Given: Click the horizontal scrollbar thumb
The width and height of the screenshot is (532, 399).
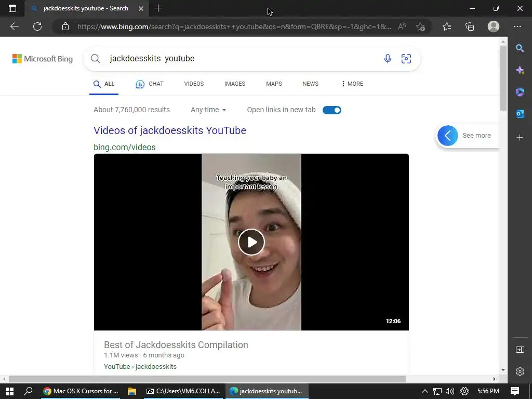Looking at the screenshot, I should coord(207,379).
